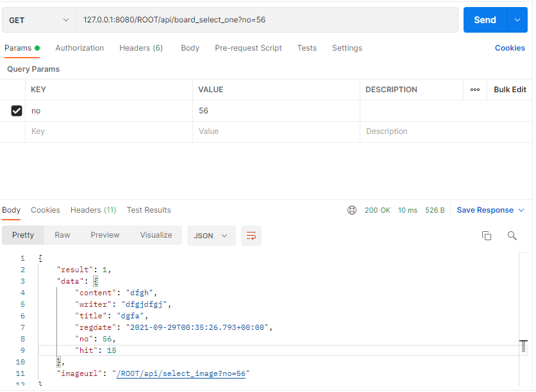Click the empty Value placeholder field
This screenshot has height=392, width=536.
point(276,132)
